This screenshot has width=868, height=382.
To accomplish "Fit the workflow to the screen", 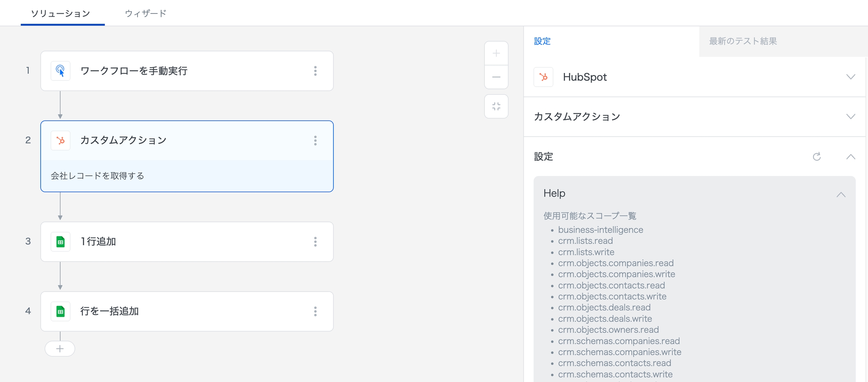I will pos(496,106).
